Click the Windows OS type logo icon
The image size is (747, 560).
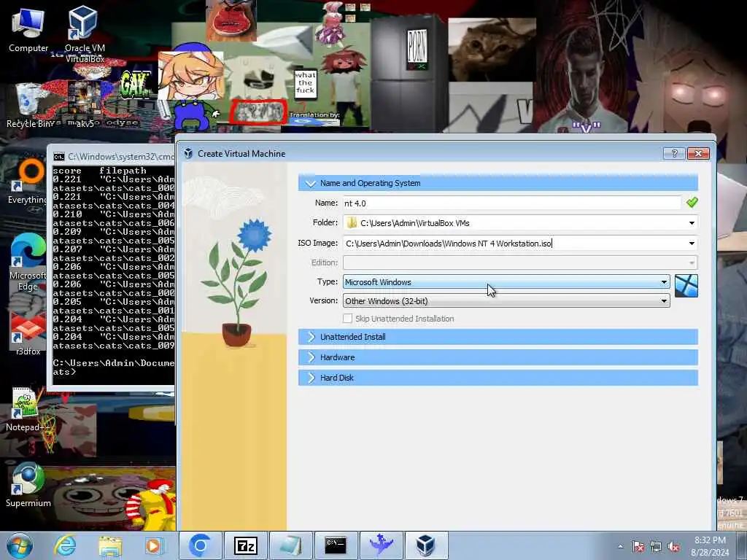(686, 286)
